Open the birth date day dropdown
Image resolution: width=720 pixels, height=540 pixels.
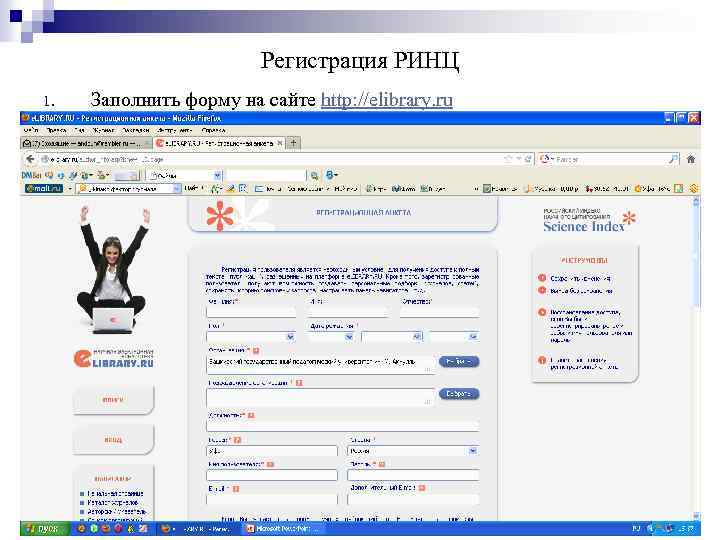(349, 337)
